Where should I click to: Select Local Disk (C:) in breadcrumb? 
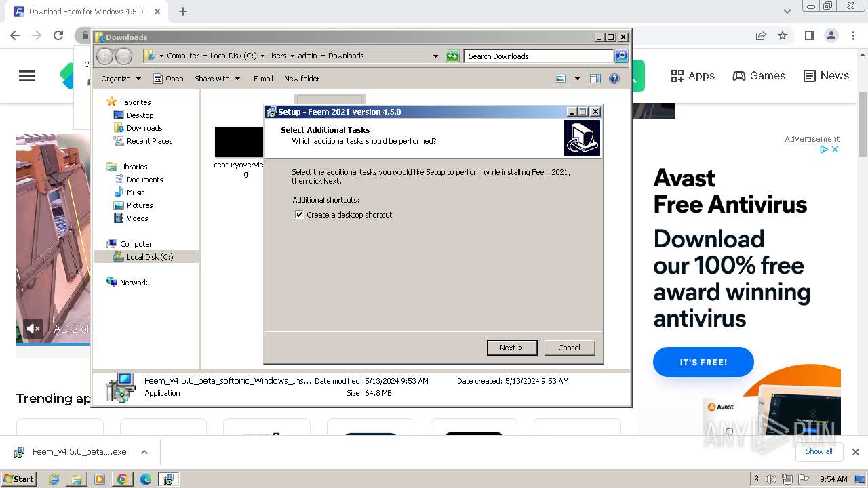(233, 56)
